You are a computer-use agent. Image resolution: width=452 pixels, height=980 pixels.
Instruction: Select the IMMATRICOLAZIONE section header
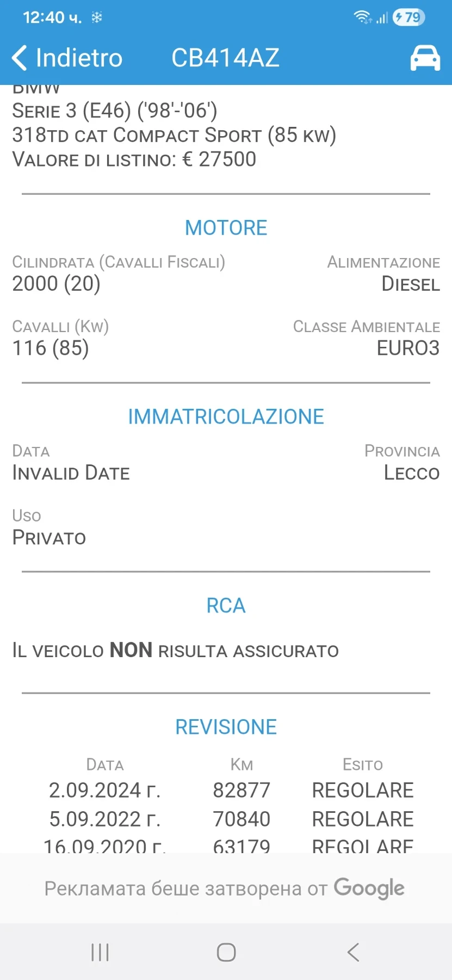(226, 416)
